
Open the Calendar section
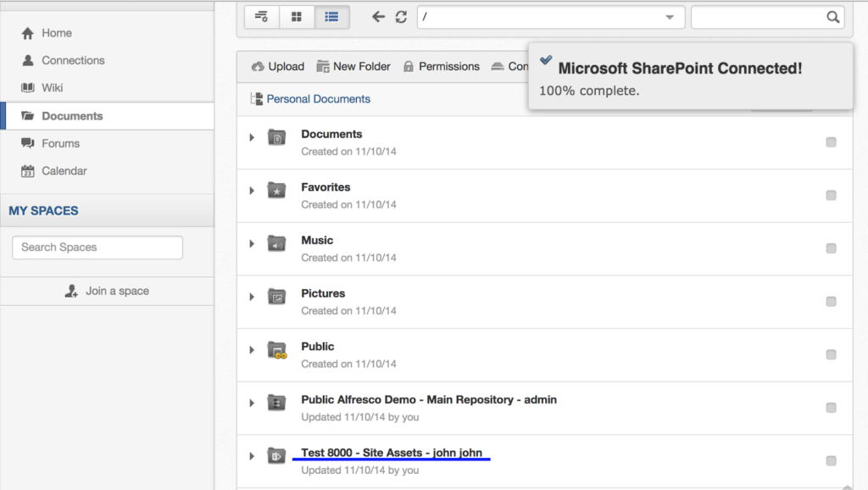tap(65, 170)
